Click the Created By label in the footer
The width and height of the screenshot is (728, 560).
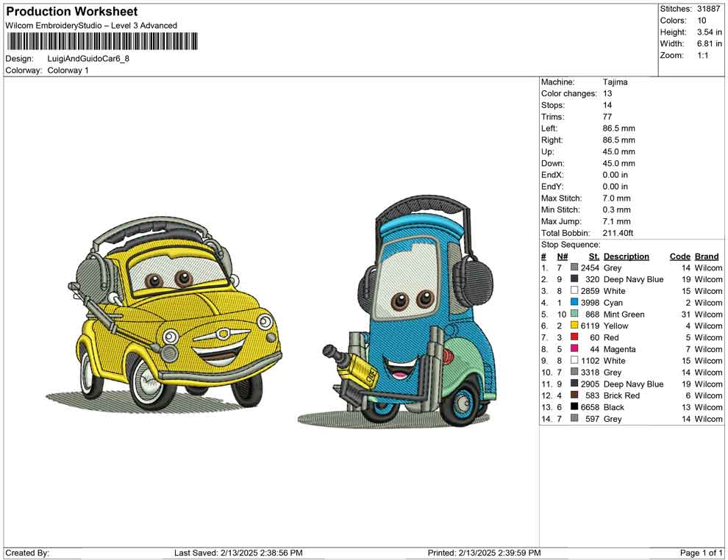pos(27,553)
